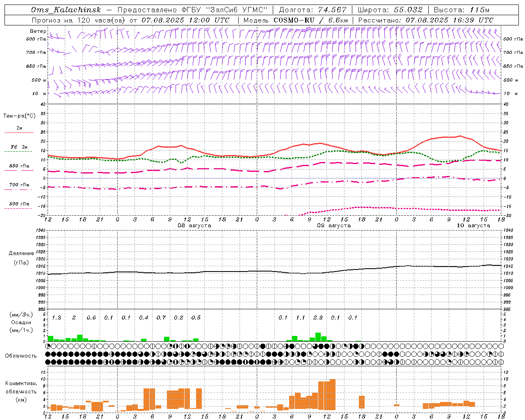This screenshot has width=525, height=420.
Task: Click the 10 августа date label
Action: tap(473, 226)
